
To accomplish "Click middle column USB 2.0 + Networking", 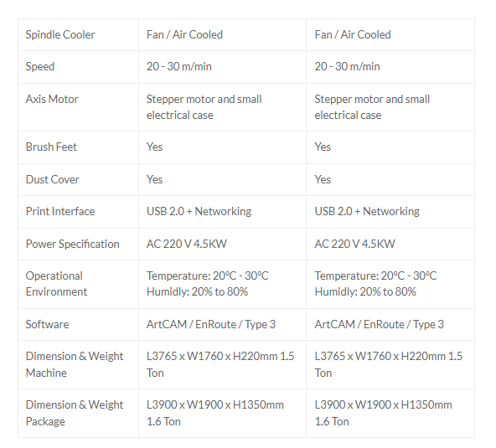I will (x=199, y=212).
